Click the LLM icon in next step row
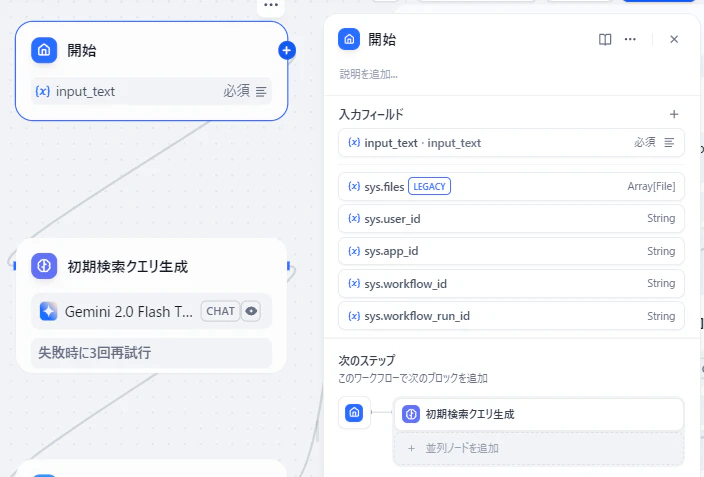This screenshot has width=704, height=477. tap(411, 414)
